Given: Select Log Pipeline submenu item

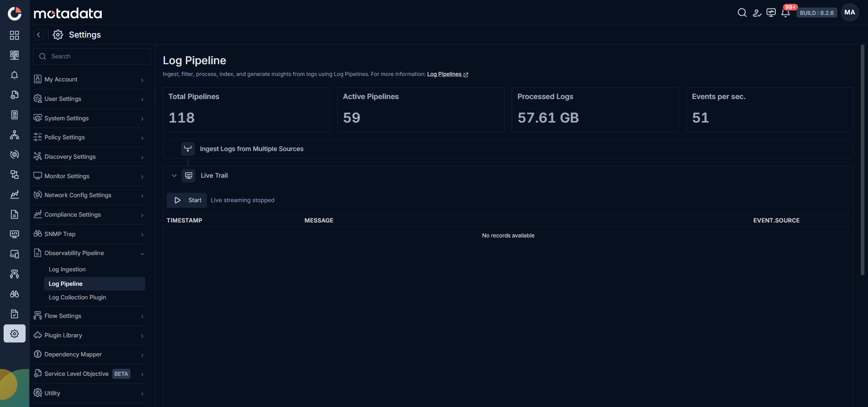Looking at the screenshot, I should pos(94,284).
